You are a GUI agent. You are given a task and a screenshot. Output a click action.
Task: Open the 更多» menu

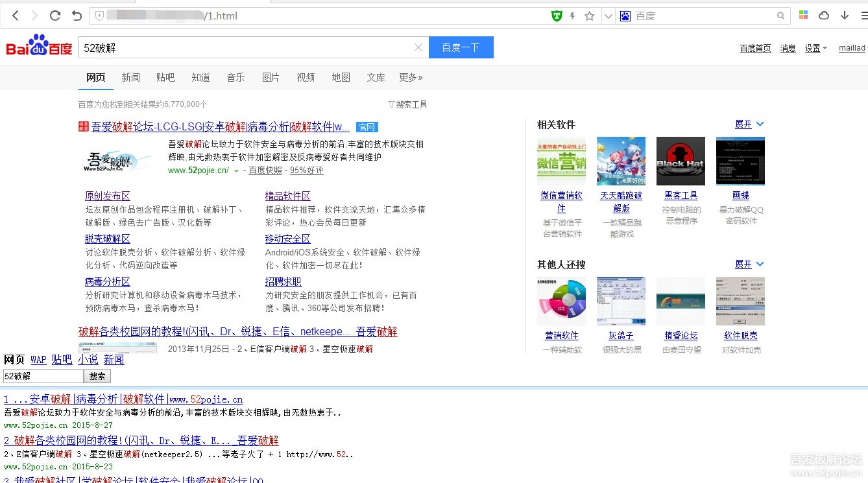(x=411, y=77)
